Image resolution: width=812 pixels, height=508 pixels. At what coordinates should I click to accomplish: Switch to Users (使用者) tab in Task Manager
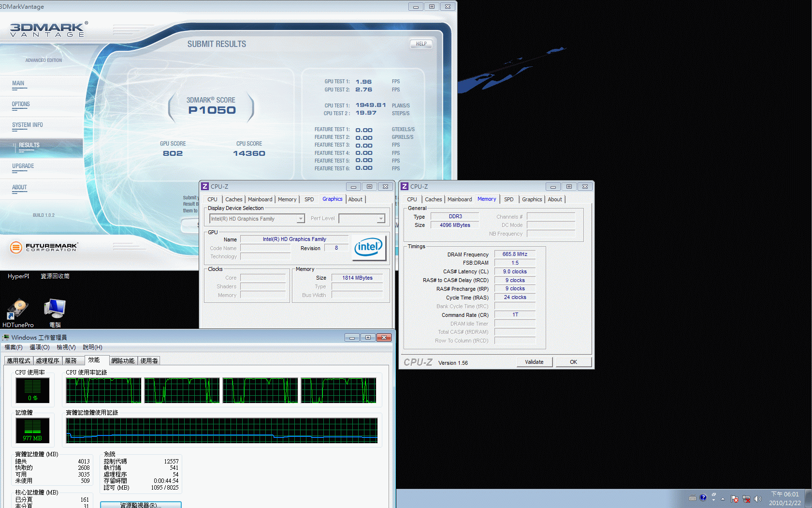149,360
